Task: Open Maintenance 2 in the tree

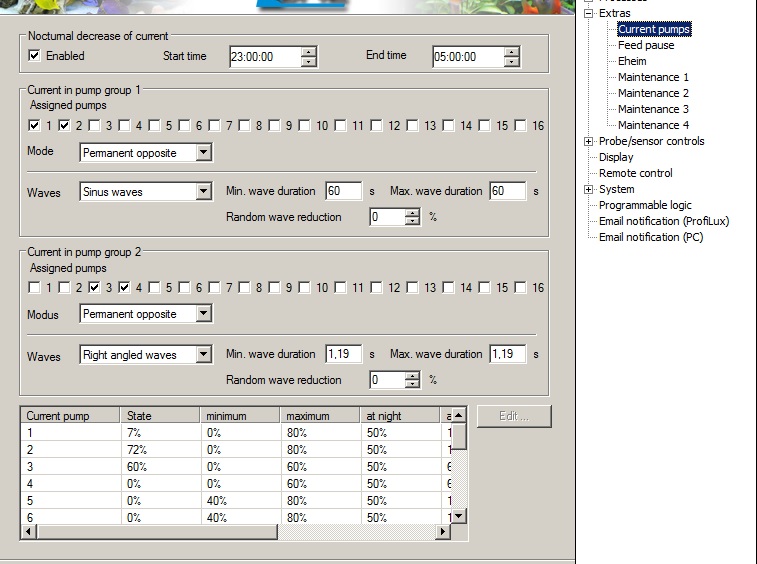Action: pyautogui.click(x=653, y=93)
